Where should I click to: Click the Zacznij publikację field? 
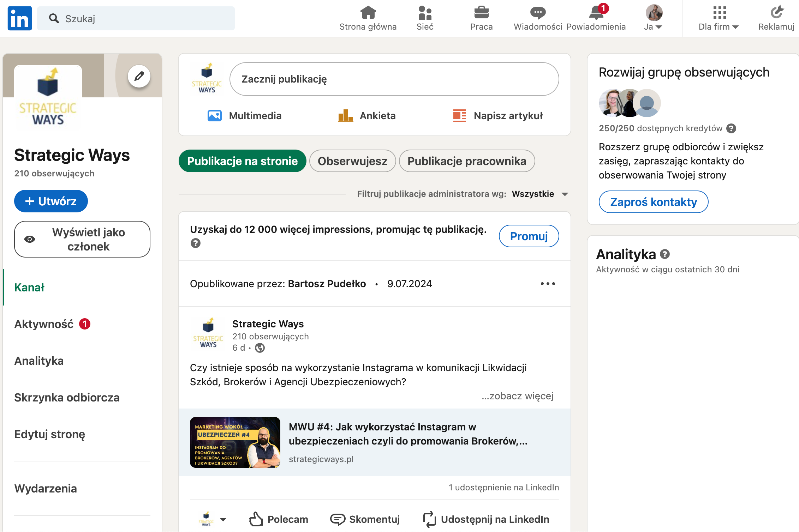394,79
